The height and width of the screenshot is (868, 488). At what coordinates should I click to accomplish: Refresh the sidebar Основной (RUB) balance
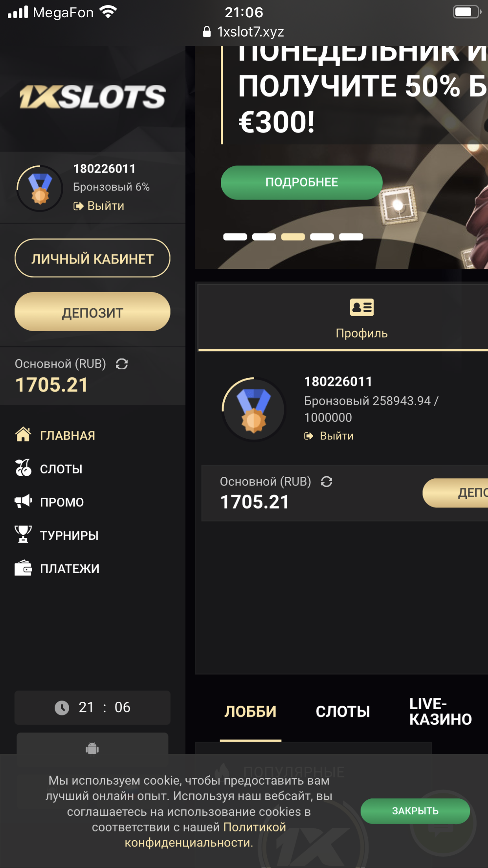pos(122,364)
